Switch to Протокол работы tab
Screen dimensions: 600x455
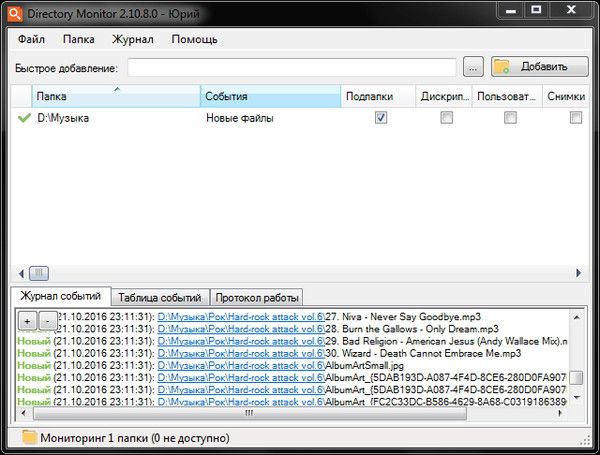pos(257,298)
